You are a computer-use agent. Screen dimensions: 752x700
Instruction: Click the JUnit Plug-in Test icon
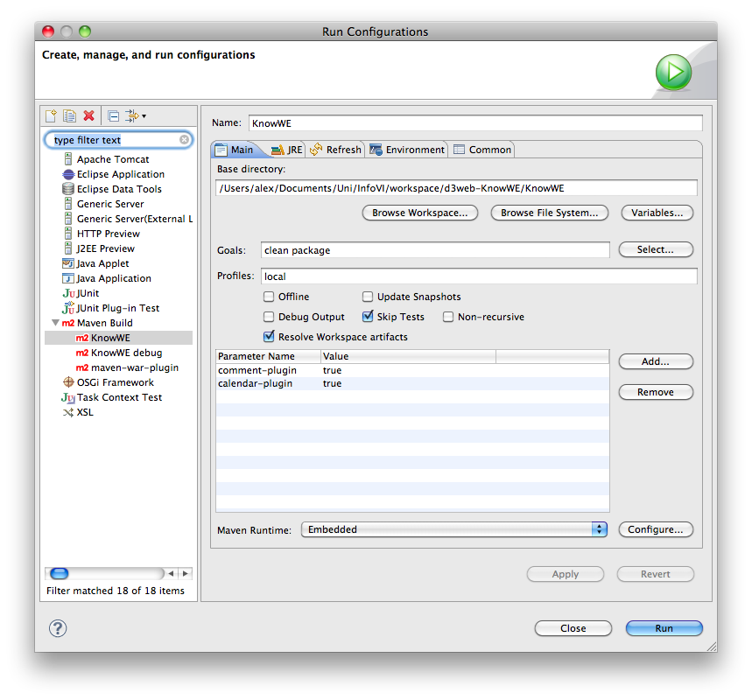(x=68, y=308)
